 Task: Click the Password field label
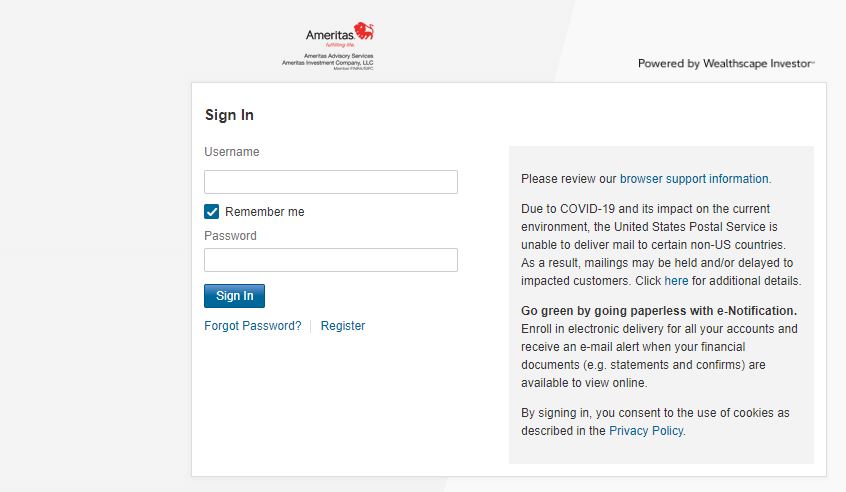[x=230, y=236]
